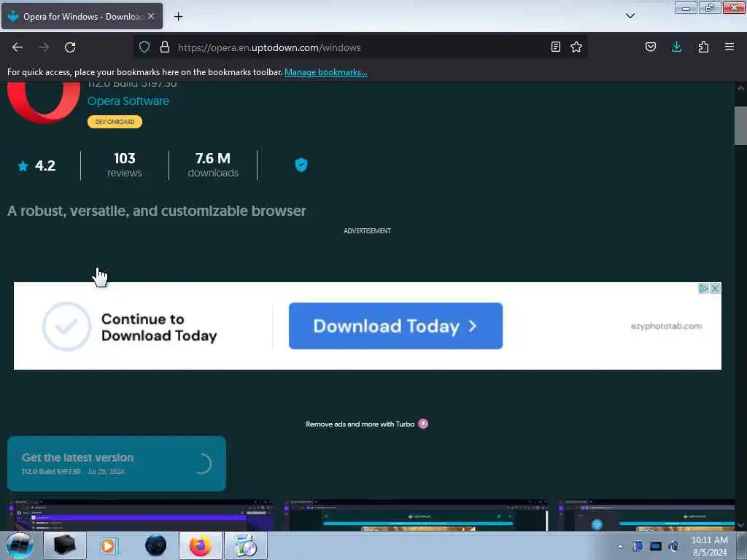Open the disc installer taskbar icon
This screenshot has width=747, height=560.
point(246,545)
